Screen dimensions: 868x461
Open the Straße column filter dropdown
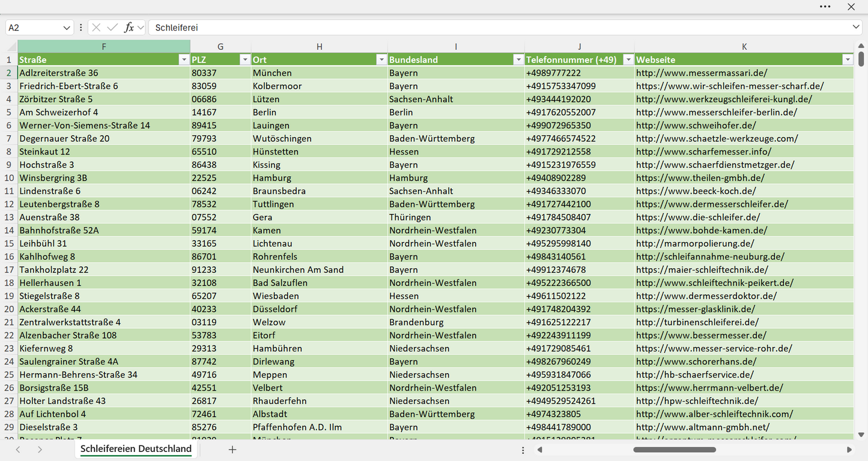[x=184, y=60]
